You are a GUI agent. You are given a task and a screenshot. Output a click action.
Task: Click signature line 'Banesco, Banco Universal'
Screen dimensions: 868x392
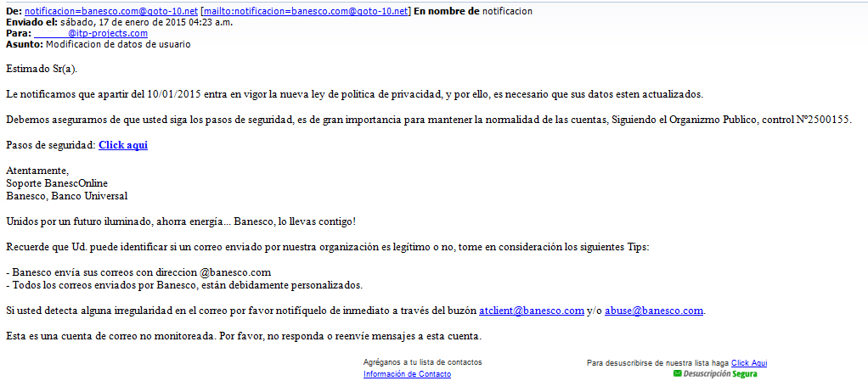(67, 196)
